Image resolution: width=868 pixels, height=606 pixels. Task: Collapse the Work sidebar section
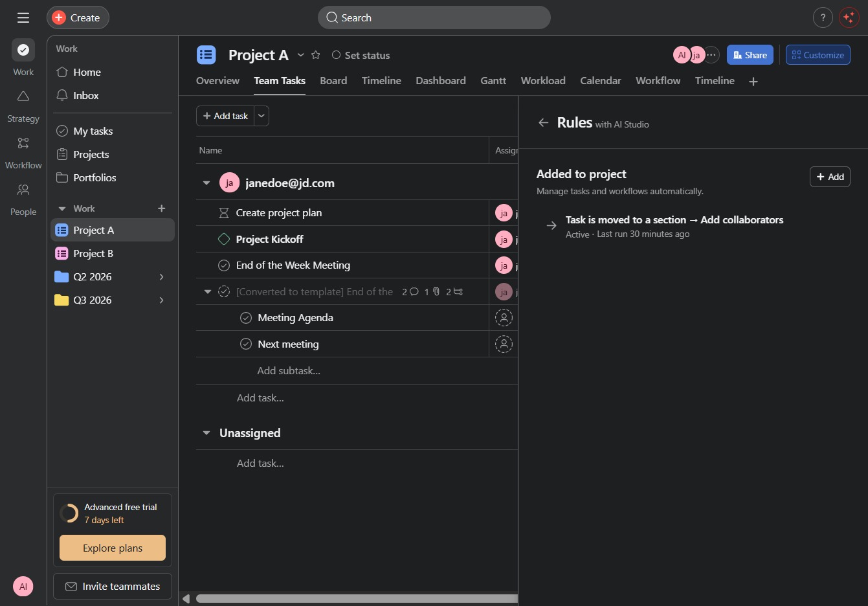click(x=62, y=208)
